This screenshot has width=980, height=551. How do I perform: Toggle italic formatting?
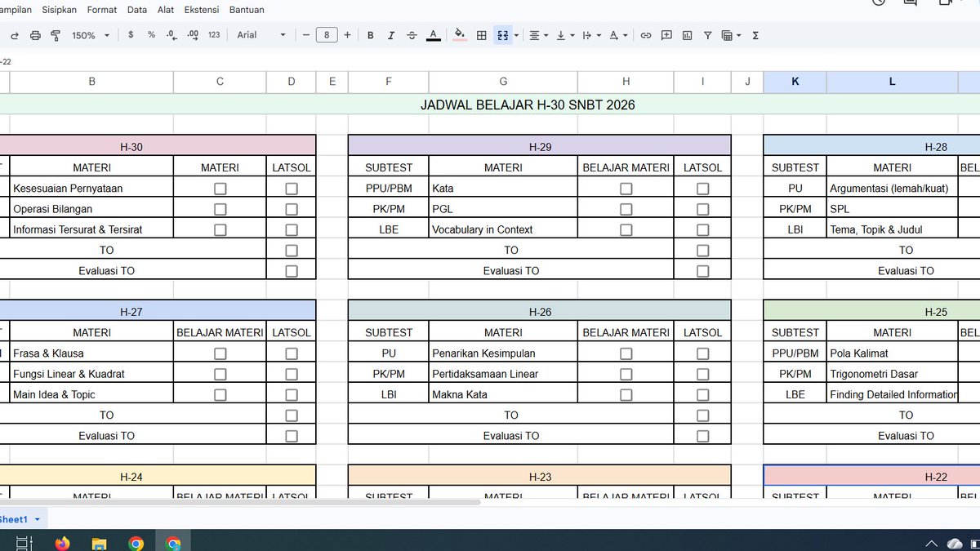coord(390,35)
